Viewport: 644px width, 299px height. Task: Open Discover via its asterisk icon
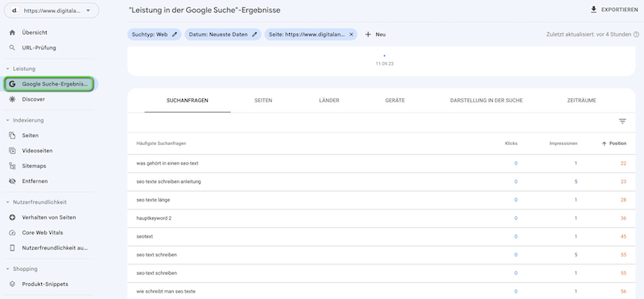(12, 99)
